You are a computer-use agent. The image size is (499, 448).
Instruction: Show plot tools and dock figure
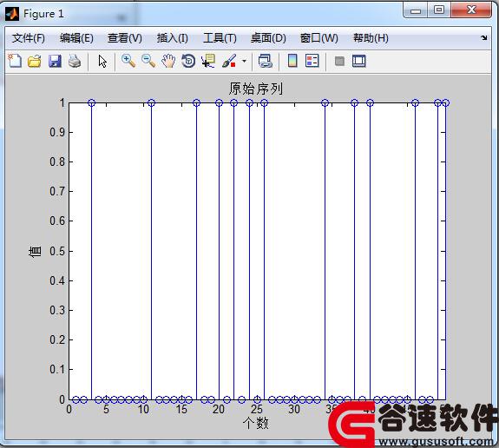tap(359, 61)
